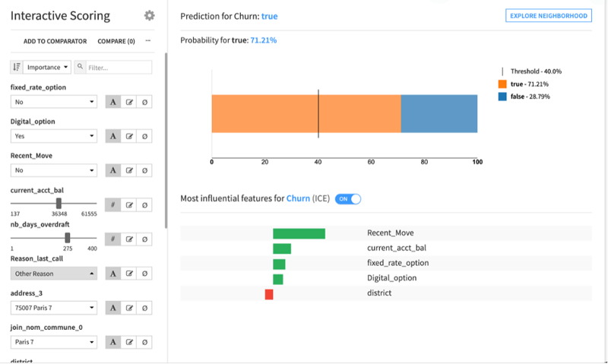
Task: Click the text-type A icon for Reason_last_call
Action: click(x=113, y=274)
